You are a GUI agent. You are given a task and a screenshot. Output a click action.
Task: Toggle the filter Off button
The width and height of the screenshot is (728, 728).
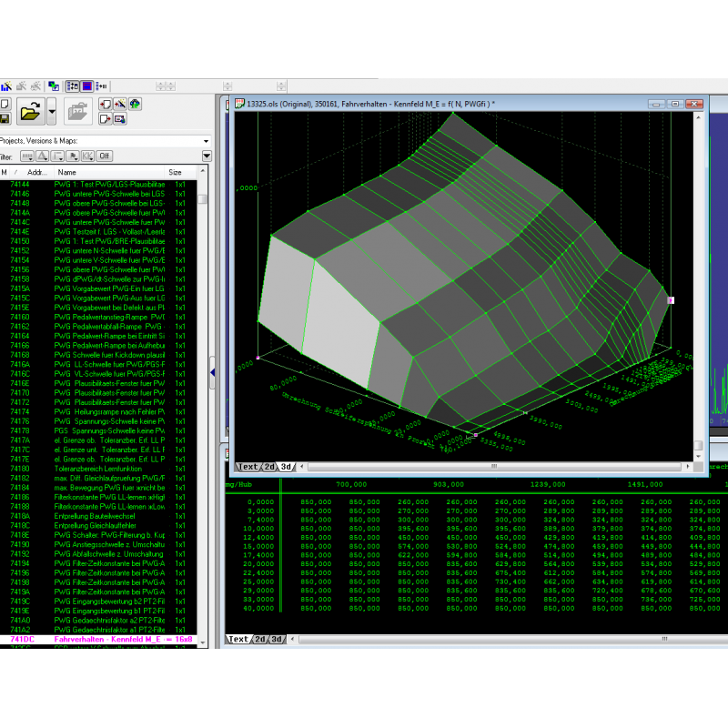(x=105, y=157)
